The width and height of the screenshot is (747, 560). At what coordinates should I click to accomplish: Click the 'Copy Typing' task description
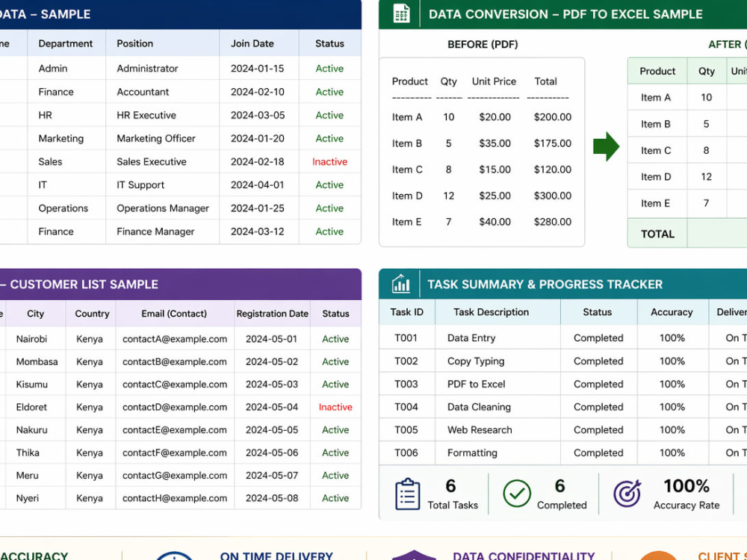click(x=475, y=361)
